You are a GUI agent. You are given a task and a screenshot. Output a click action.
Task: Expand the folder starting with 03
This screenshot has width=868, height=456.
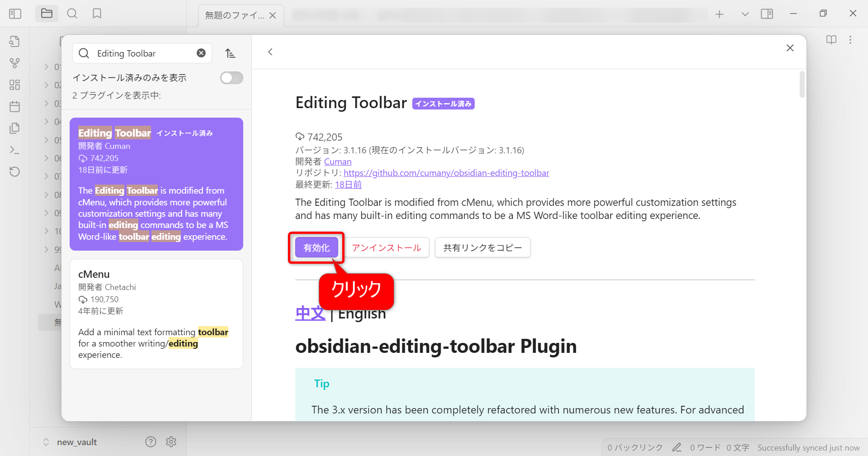[x=46, y=103]
